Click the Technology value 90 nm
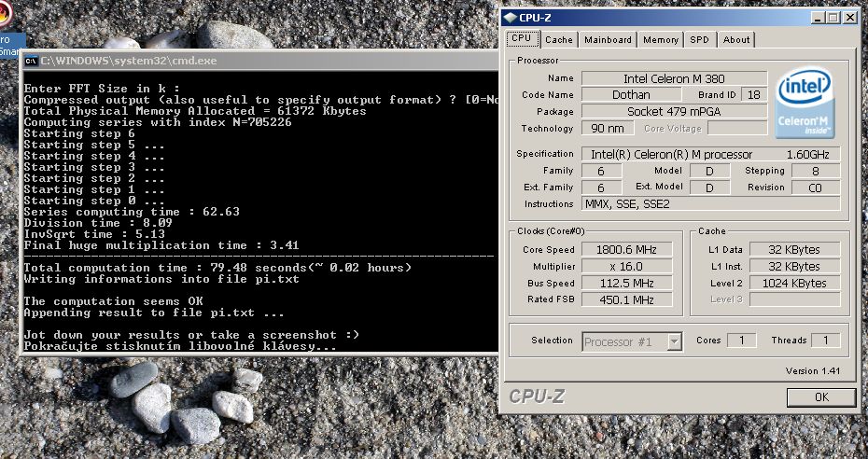Viewport: 868px width, 459px height. (608, 129)
